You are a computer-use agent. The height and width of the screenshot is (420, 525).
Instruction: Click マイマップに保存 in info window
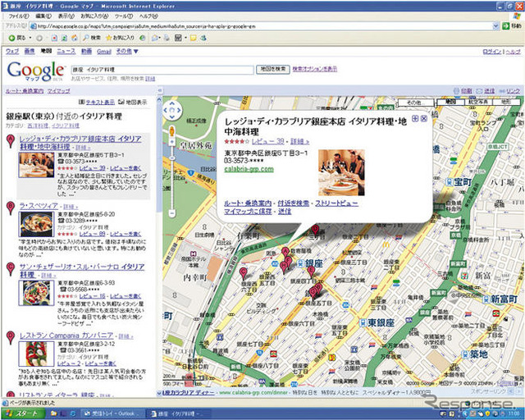pos(248,212)
